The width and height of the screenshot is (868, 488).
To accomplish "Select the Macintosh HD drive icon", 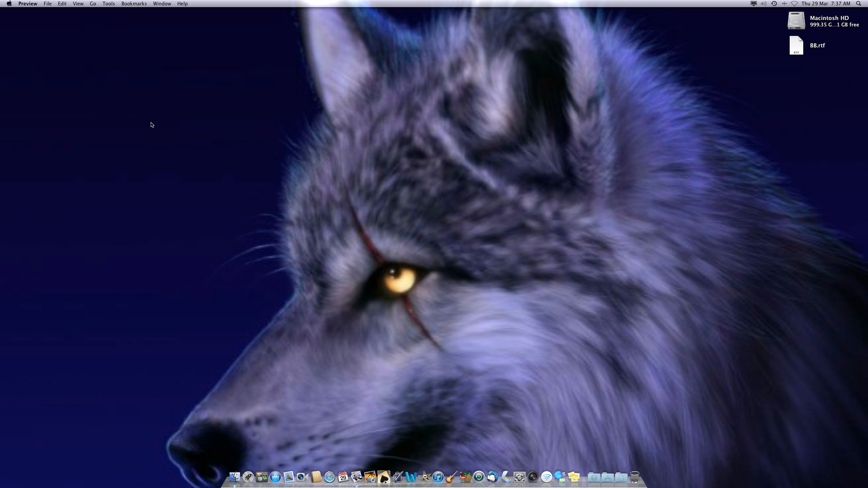I will tap(796, 21).
